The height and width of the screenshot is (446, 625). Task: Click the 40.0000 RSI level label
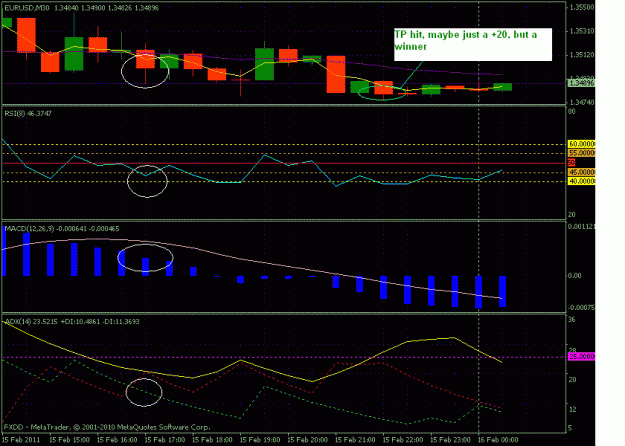582,181
